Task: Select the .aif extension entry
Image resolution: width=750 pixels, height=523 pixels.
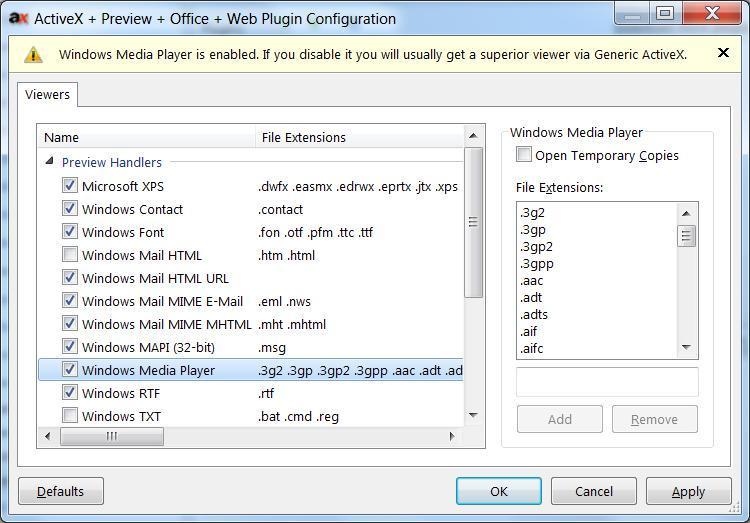Action: 529,332
